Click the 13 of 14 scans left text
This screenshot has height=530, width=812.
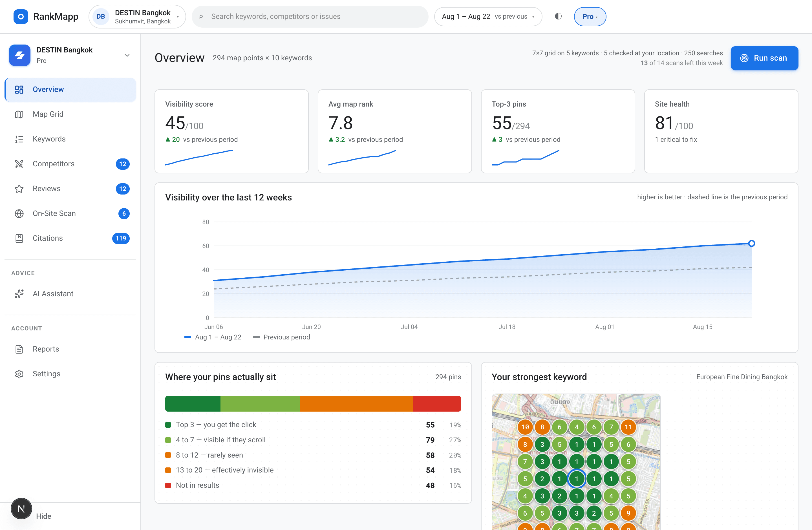coord(681,63)
